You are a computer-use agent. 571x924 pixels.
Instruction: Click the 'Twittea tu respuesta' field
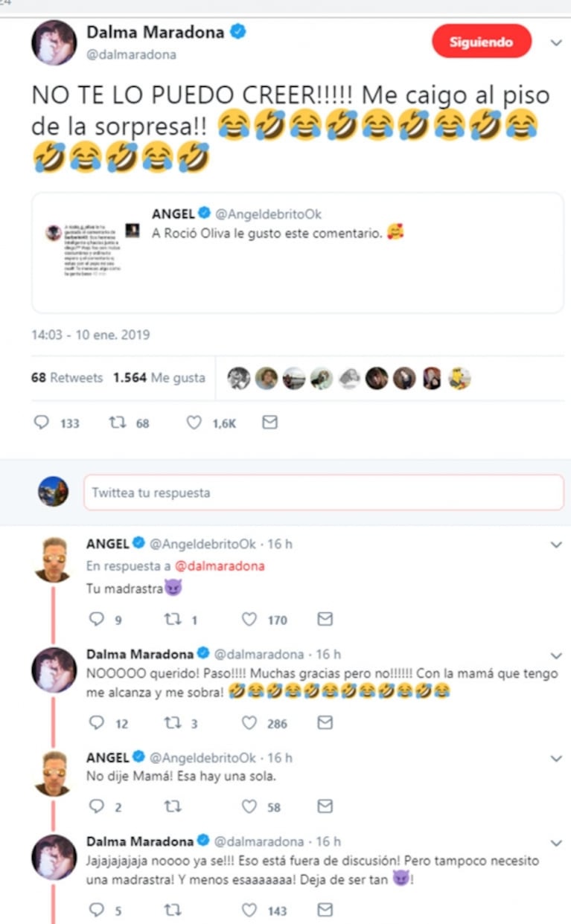pos(323,493)
